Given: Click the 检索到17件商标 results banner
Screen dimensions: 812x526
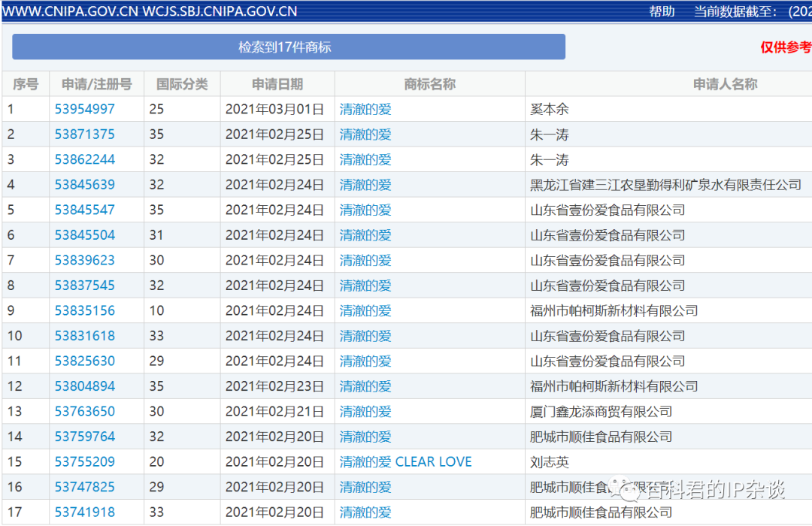Looking at the screenshot, I should pos(288,47).
